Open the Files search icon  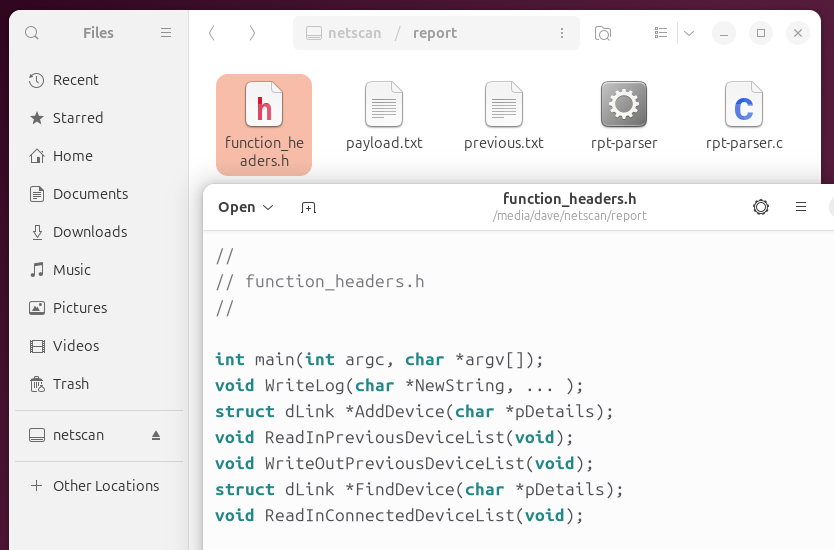click(32, 33)
